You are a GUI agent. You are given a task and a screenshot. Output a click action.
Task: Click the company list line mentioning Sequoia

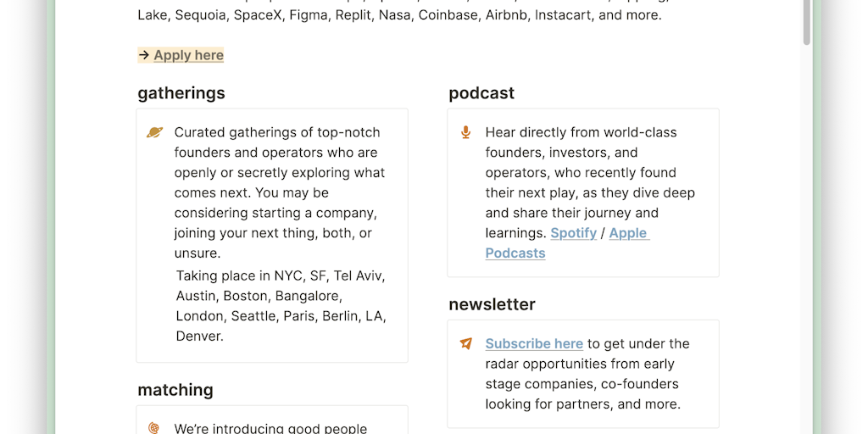pos(398,15)
